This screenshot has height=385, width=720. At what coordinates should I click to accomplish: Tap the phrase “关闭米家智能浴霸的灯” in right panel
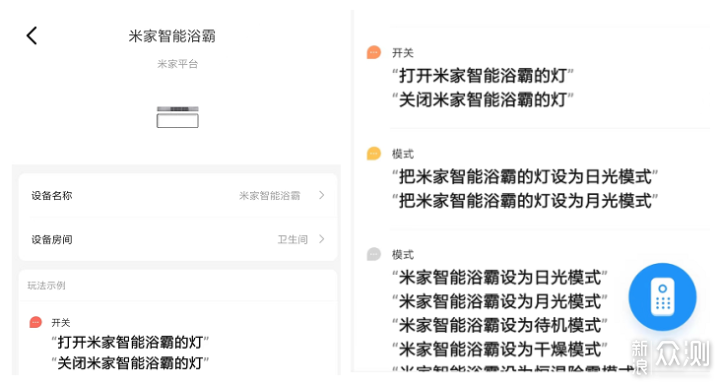(x=483, y=100)
